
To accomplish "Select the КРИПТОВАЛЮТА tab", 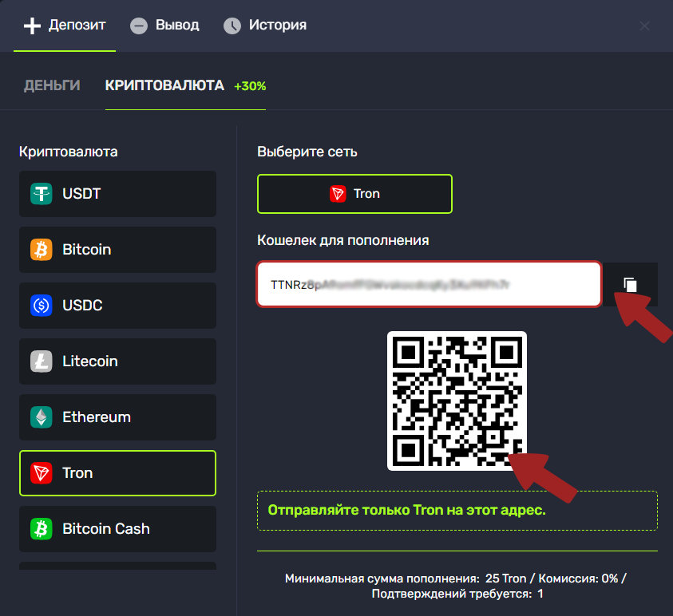I will [164, 85].
